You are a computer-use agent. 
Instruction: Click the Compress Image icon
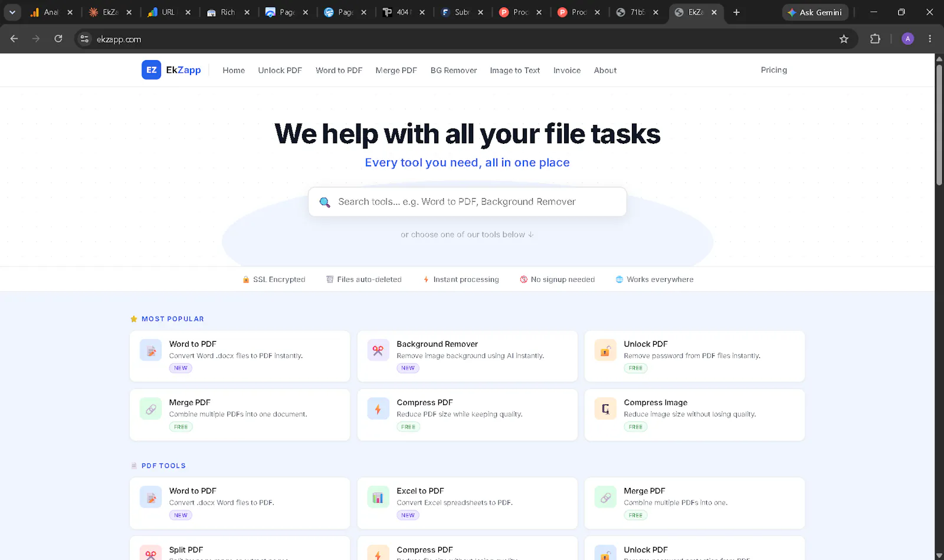point(605,409)
